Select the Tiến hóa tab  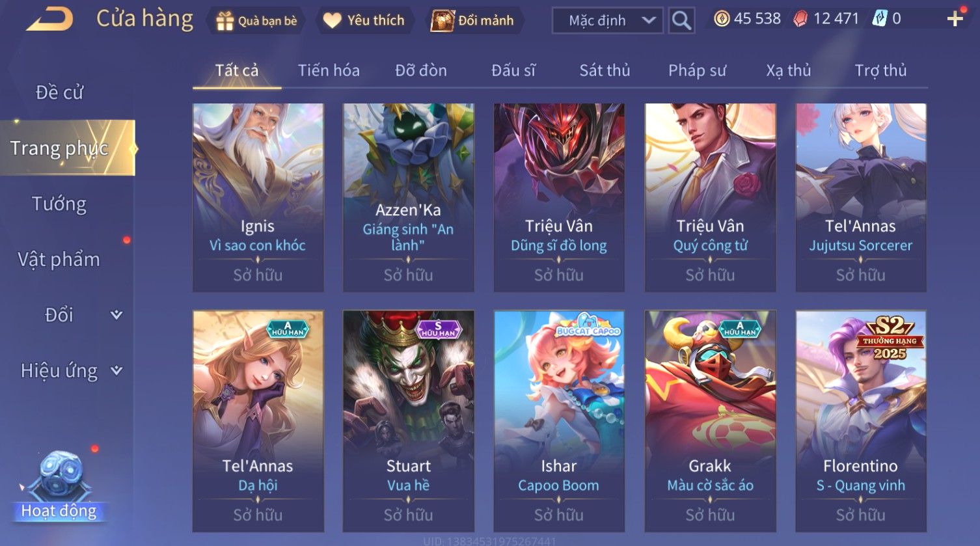click(329, 70)
